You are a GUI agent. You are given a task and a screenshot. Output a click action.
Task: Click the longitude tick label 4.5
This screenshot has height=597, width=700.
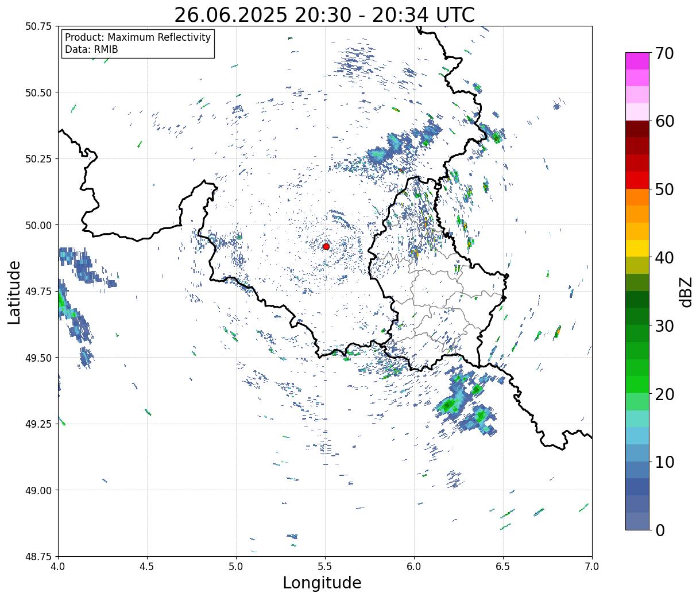[147, 567]
